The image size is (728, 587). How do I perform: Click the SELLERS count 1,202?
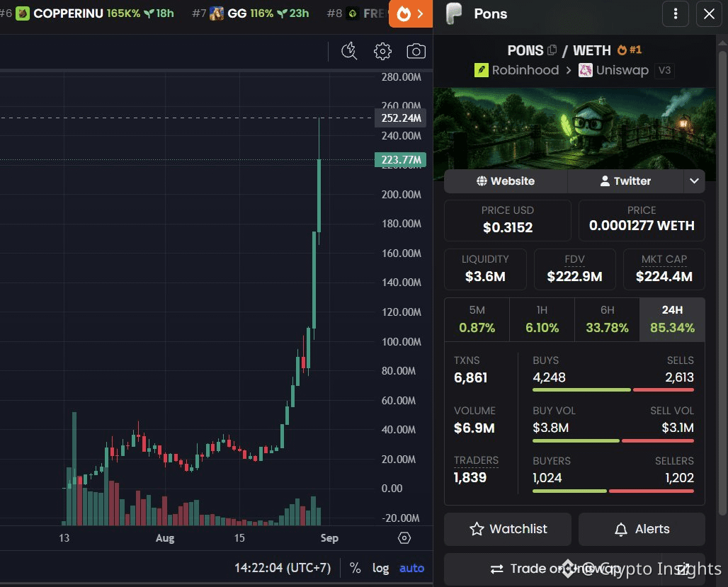click(679, 477)
